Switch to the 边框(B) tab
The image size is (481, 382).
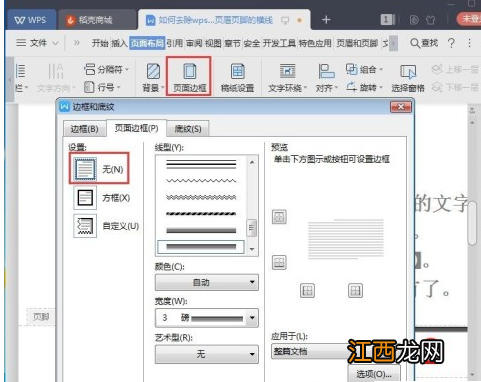(84, 129)
